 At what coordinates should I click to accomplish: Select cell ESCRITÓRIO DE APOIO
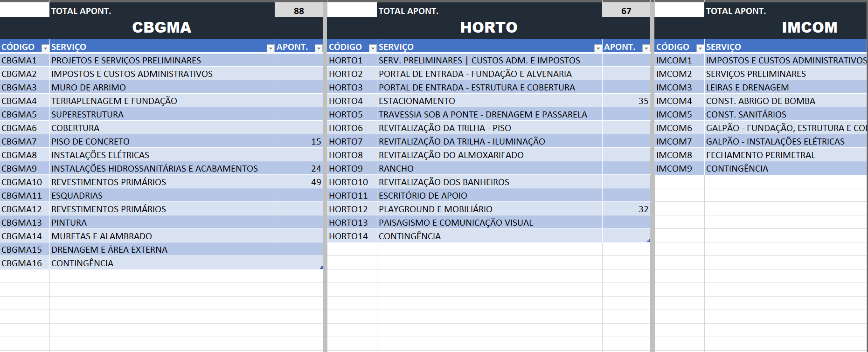pyautogui.click(x=490, y=195)
